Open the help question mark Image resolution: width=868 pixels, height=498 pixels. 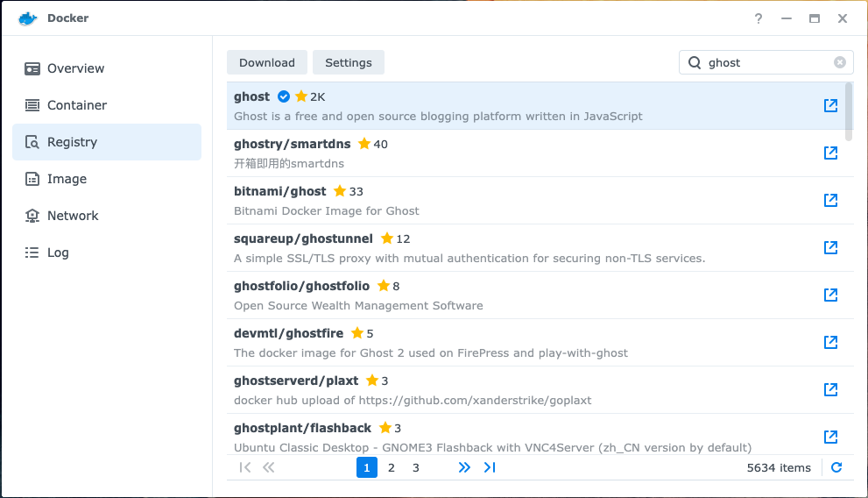click(x=759, y=18)
